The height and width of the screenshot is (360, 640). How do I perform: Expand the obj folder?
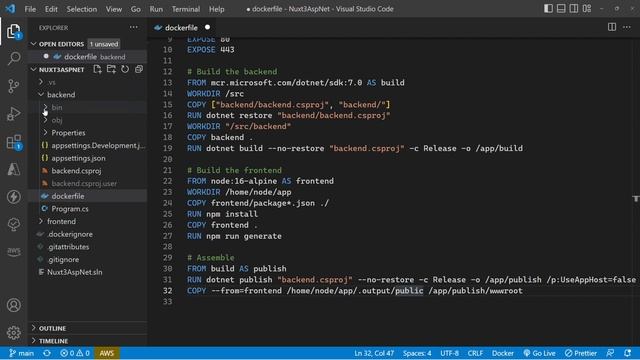click(x=45, y=120)
